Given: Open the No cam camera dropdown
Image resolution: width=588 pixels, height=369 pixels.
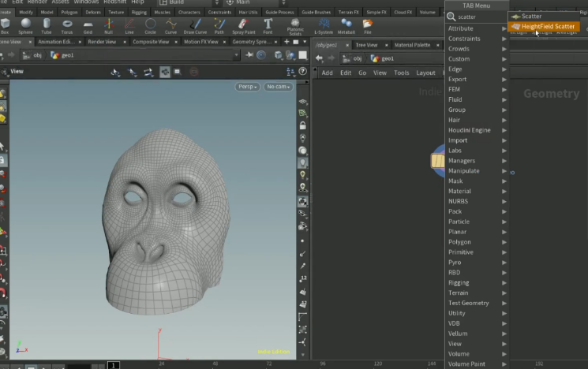Looking at the screenshot, I should coord(278,87).
